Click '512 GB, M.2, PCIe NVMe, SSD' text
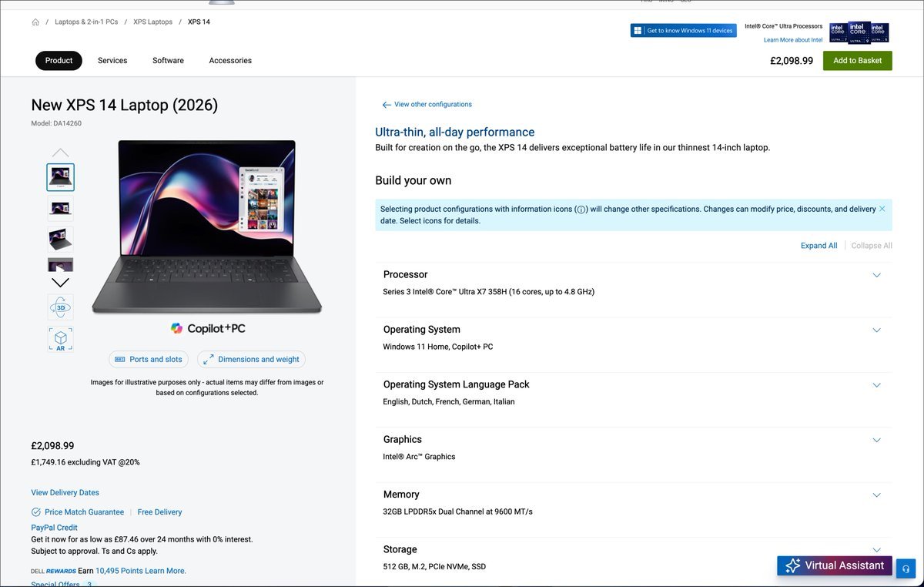Screen dimensions: 924x587 coord(434,567)
